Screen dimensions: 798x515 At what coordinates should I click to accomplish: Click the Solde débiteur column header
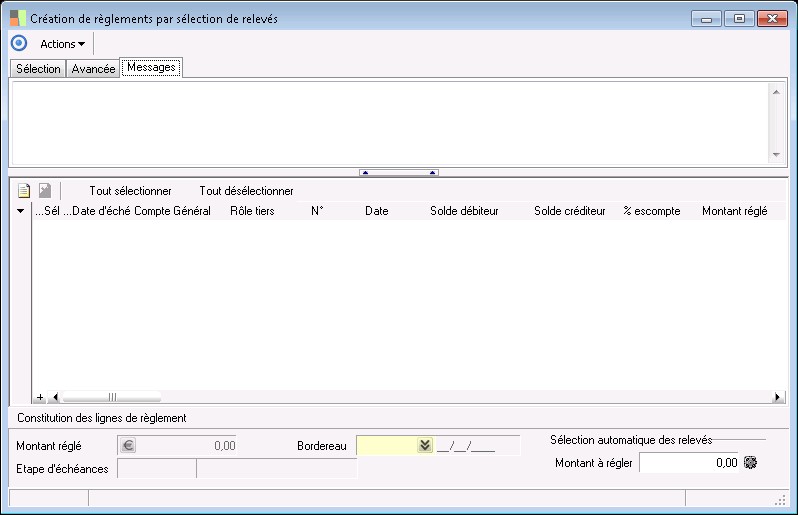point(464,211)
